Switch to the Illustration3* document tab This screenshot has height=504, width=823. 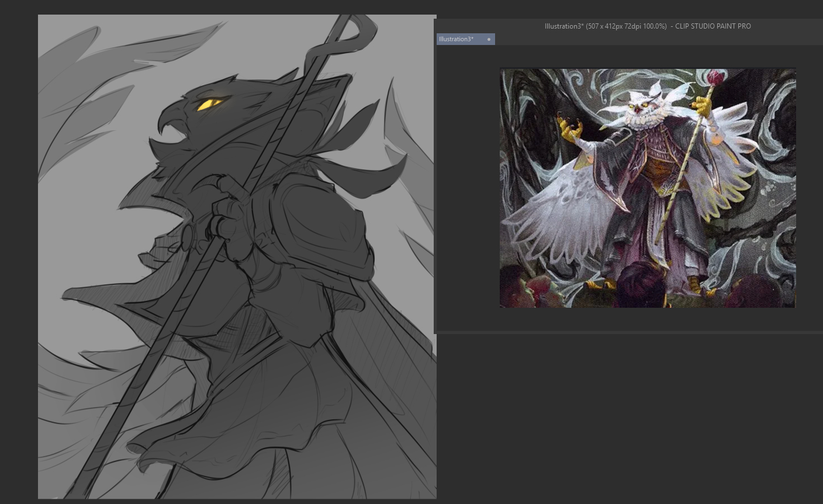457,39
